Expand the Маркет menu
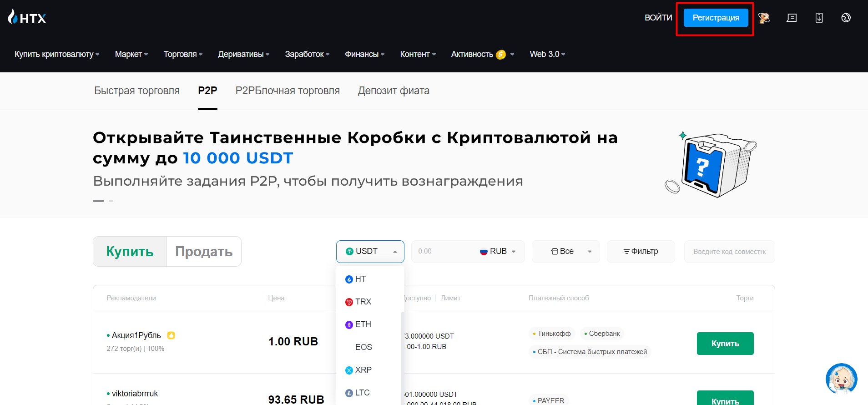This screenshot has height=405, width=868. coord(131,54)
